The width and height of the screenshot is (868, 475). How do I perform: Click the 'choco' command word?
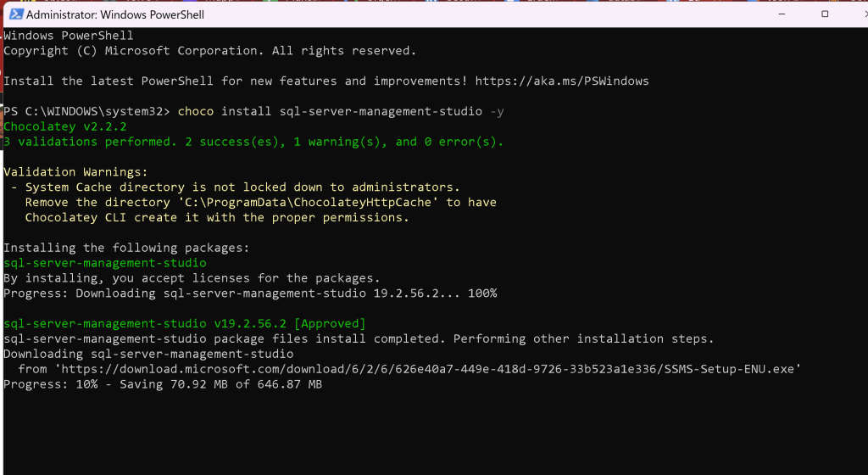click(x=196, y=111)
